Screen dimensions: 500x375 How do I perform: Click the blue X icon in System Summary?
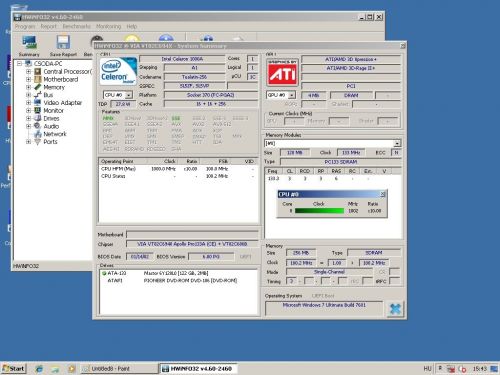pos(395,309)
